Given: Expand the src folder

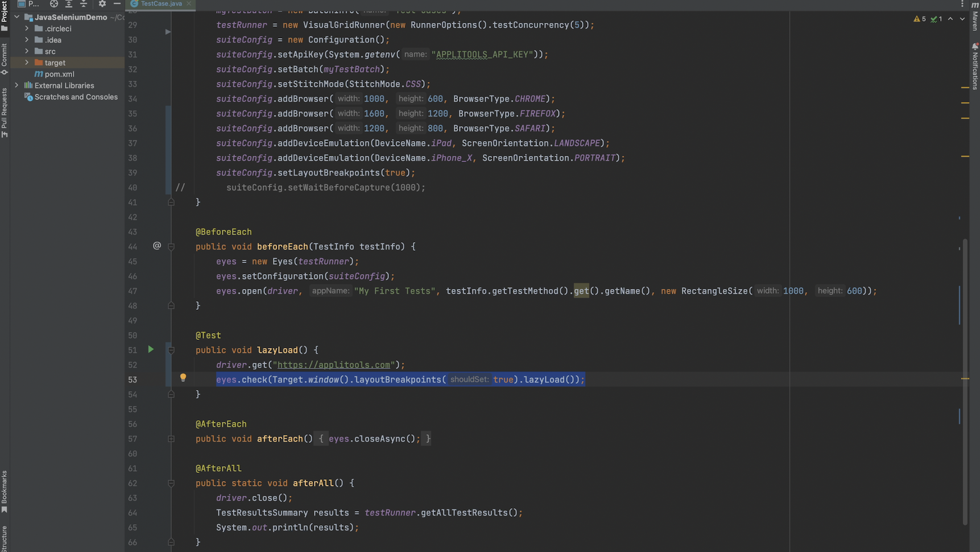Looking at the screenshot, I should coord(27,51).
